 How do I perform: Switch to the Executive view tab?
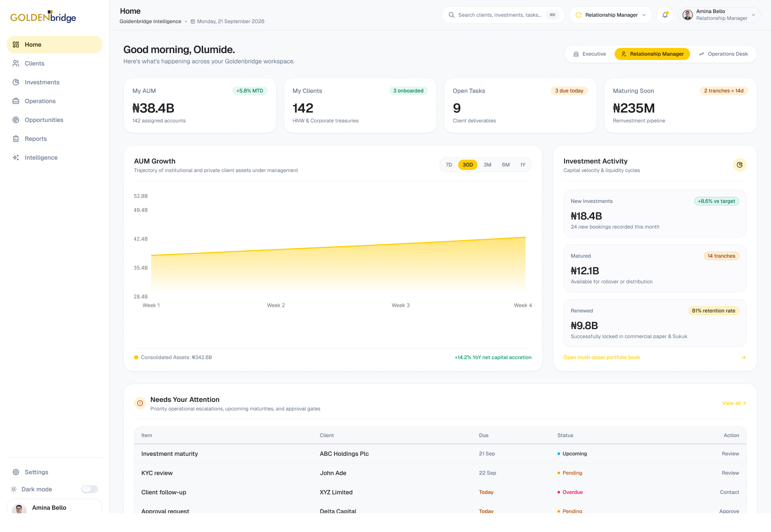coord(589,54)
